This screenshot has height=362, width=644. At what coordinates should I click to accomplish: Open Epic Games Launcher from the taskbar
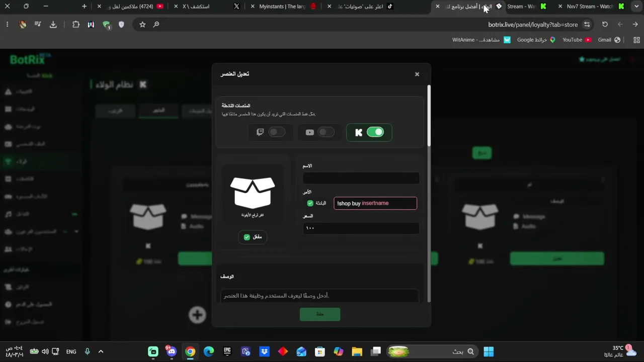[x=227, y=351]
